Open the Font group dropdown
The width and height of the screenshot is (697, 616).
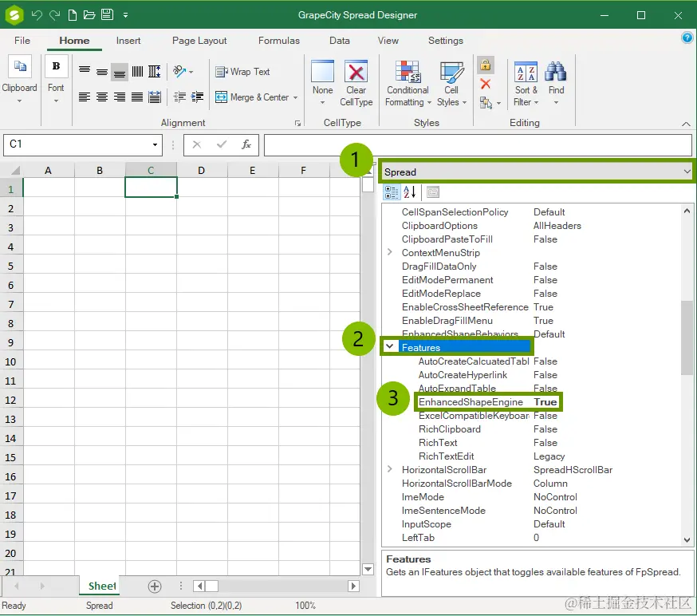(x=56, y=80)
